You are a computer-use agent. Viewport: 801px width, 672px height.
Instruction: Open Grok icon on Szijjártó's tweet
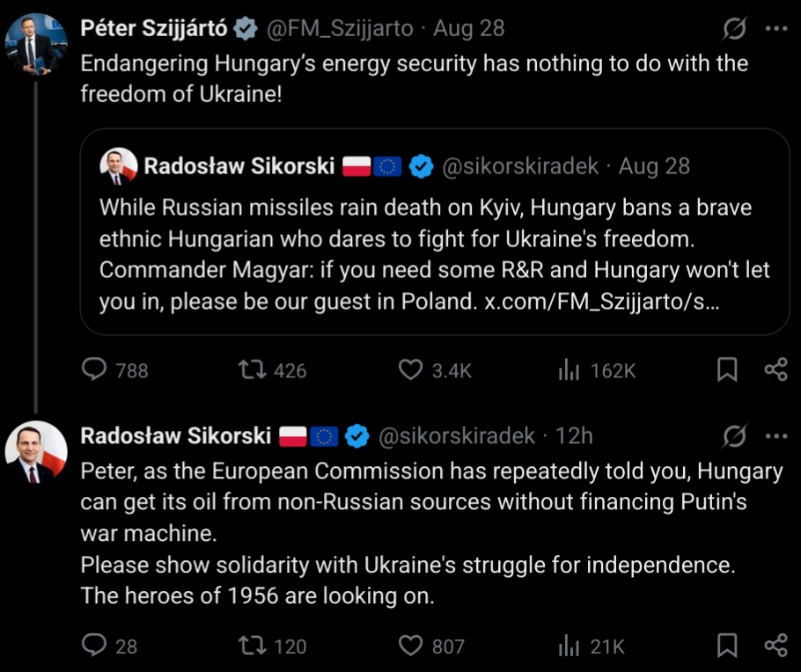tap(735, 29)
